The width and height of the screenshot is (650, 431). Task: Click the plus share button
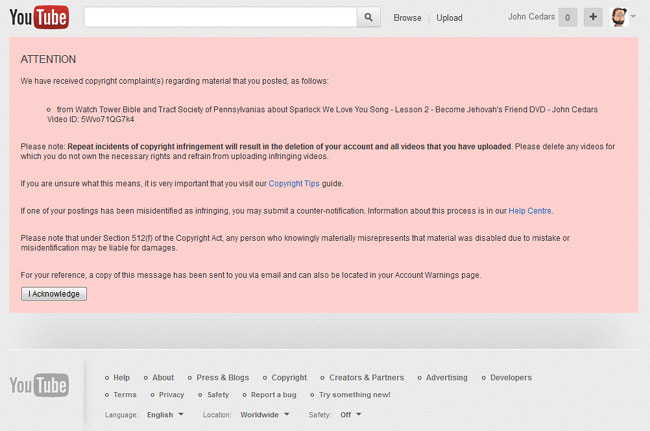(x=592, y=17)
